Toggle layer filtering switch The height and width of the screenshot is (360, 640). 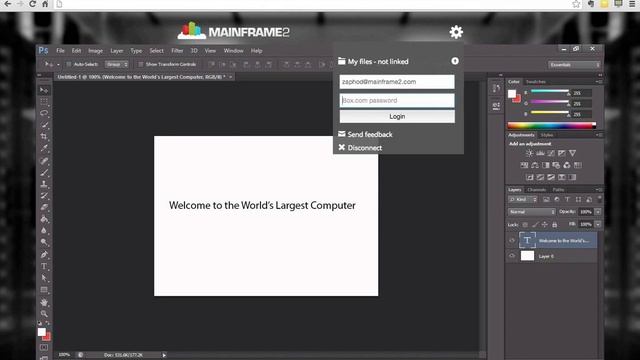[600, 199]
